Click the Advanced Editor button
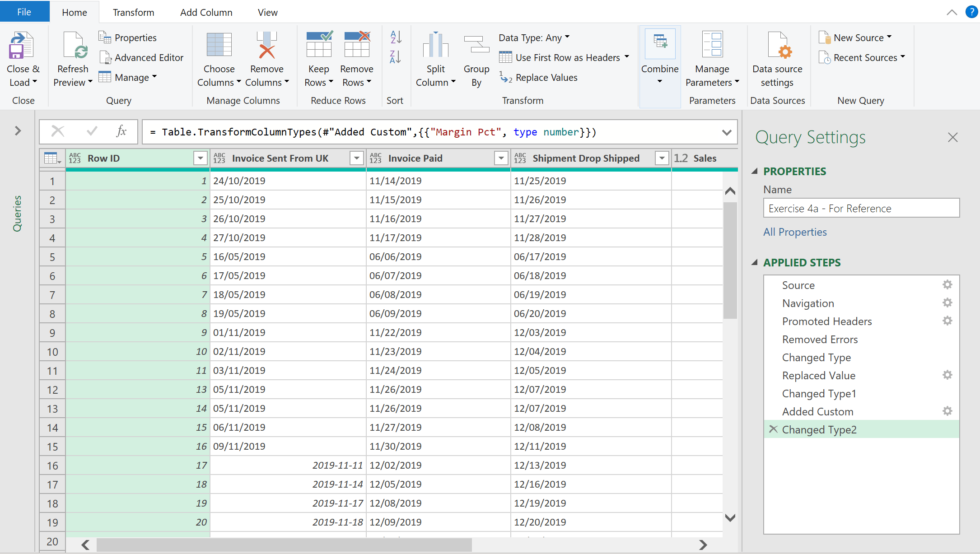980x554 pixels. pos(149,57)
